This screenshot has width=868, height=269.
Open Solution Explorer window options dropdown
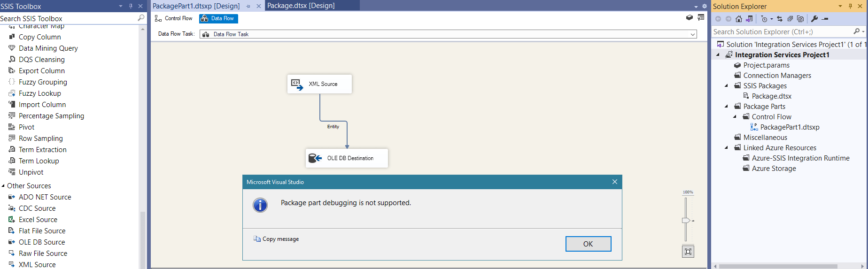tap(840, 6)
